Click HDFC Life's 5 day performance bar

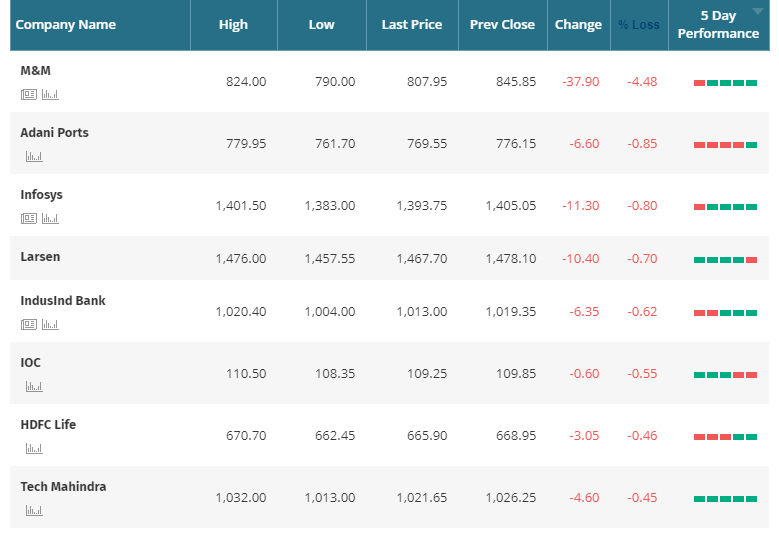tap(725, 437)
